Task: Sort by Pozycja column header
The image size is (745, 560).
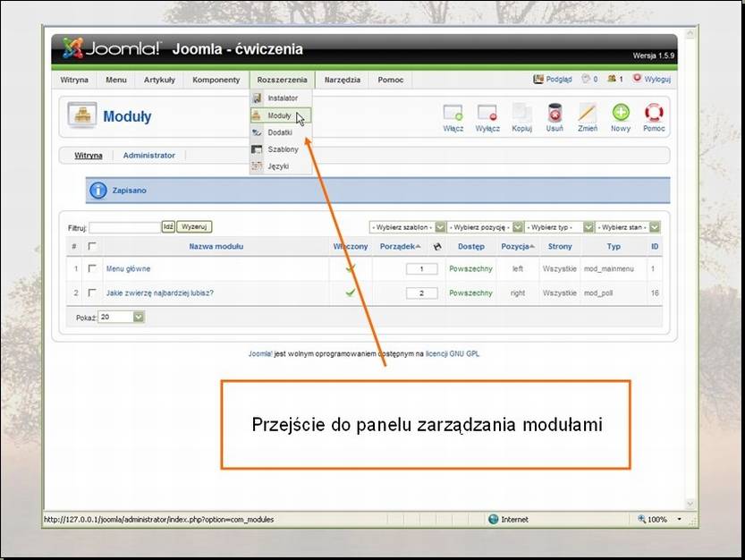Action: click(x=515, y=246)
